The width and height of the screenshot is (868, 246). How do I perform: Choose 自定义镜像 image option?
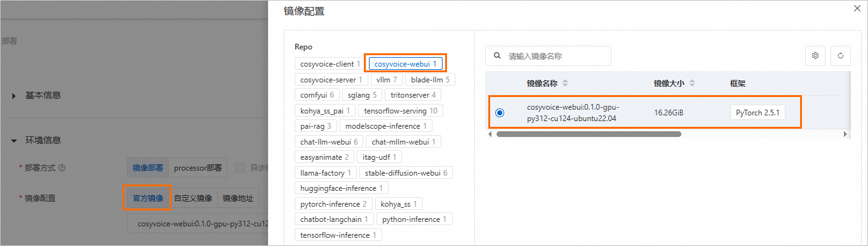(x=193, y=198)
